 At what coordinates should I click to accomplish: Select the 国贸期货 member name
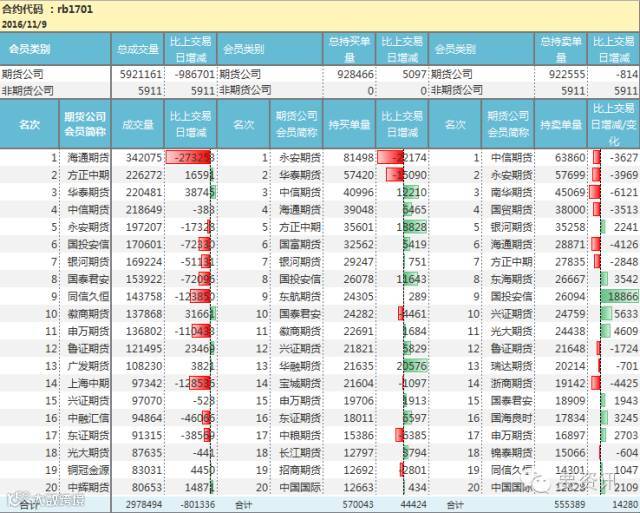click(x=511, y=210)
